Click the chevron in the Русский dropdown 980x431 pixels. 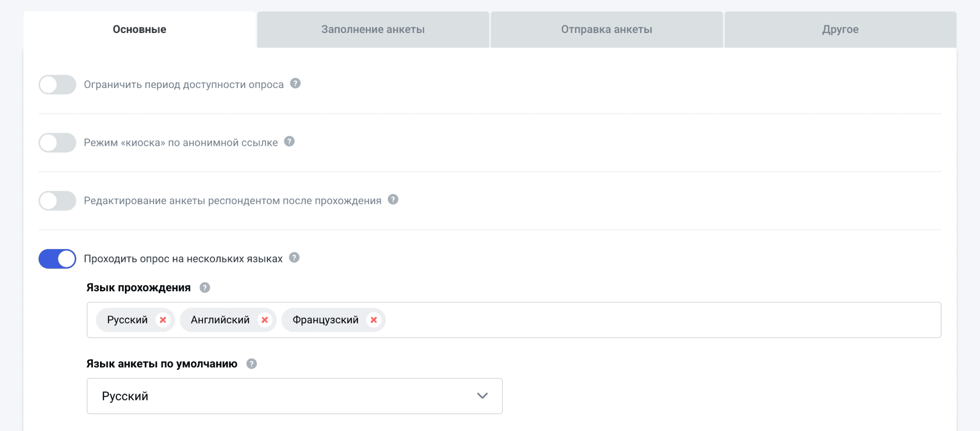(x=482, y=396)
